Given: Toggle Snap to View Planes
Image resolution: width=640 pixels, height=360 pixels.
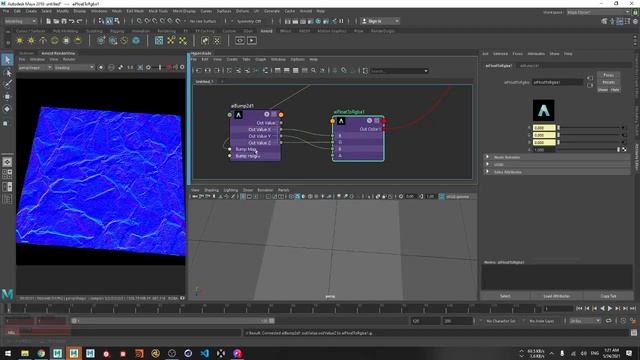Looking at the screenshot, I should [170, 21].
